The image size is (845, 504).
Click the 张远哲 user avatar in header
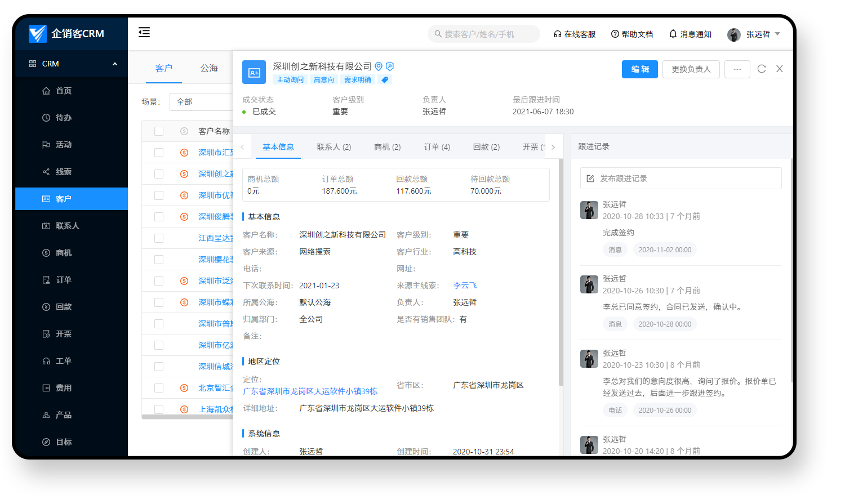tap(734, 34)
